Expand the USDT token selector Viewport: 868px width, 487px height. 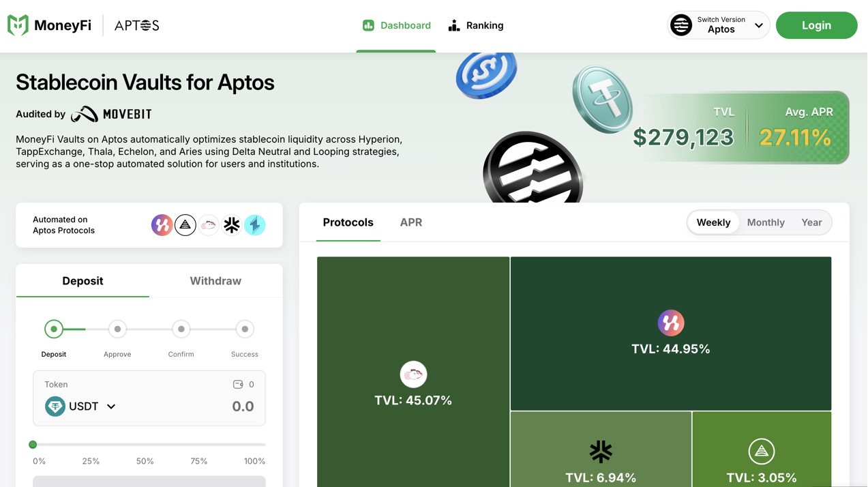point(80,407)
